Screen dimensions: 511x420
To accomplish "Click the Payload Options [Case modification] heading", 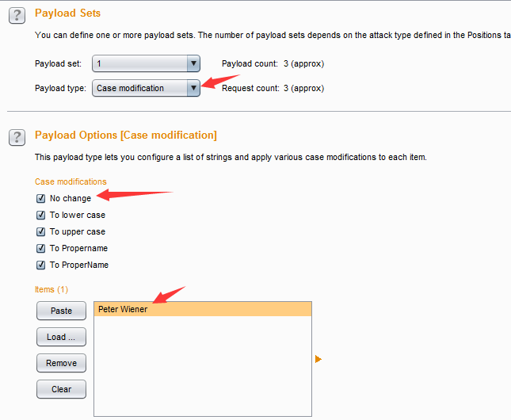I will coord(125,136).
